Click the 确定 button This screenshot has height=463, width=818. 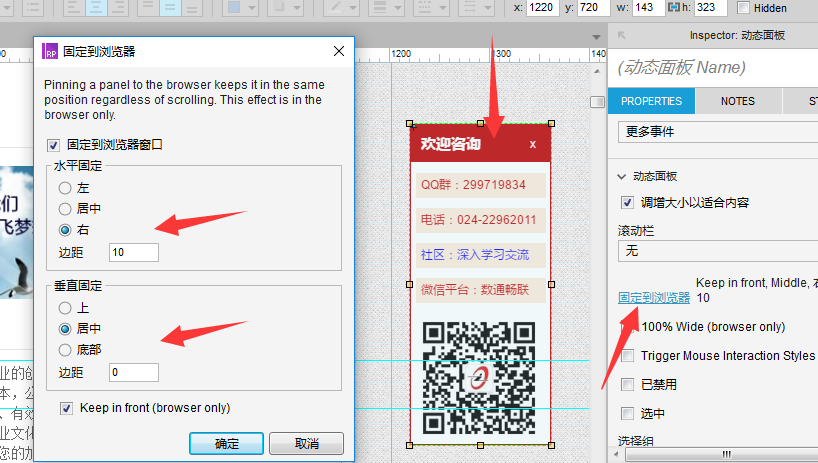tap(226, 443)
